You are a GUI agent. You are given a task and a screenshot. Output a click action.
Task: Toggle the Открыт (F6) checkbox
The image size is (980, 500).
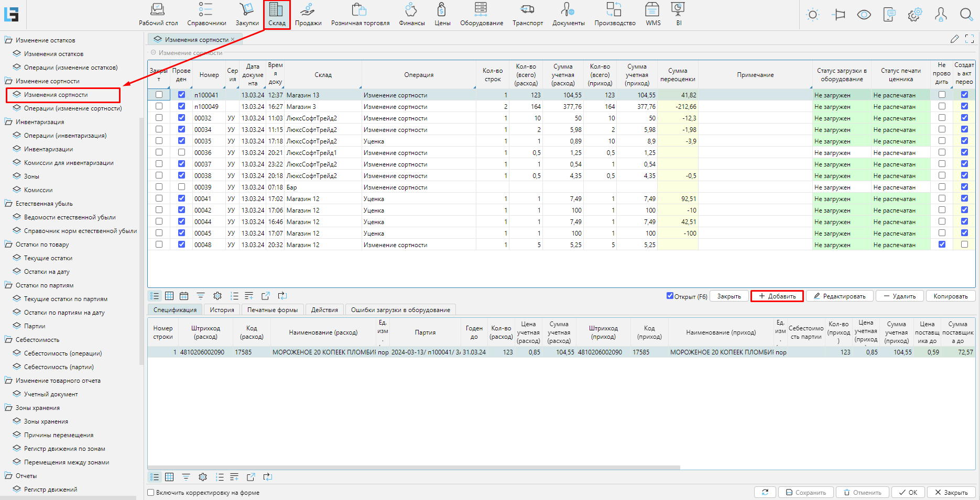pyautogui.click(x=670, y=296)
